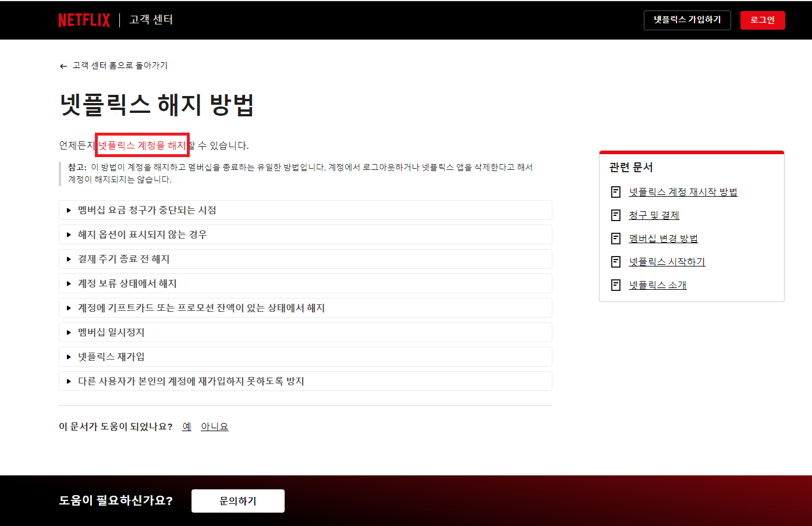The image size is (812, 526).
Task: Click document icon beside 넷플릭스 소개
Action: point(616,285)
